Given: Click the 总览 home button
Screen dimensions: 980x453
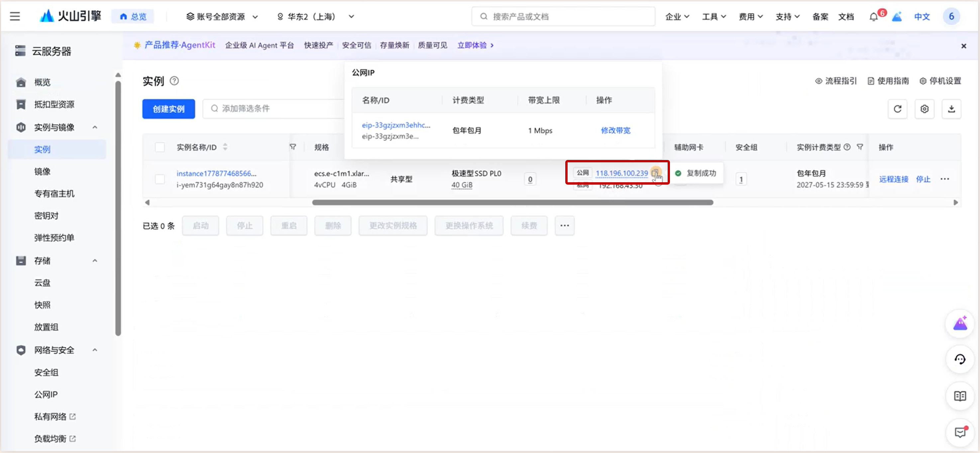Looking at the screenshot, I should (x=133, y=17).
